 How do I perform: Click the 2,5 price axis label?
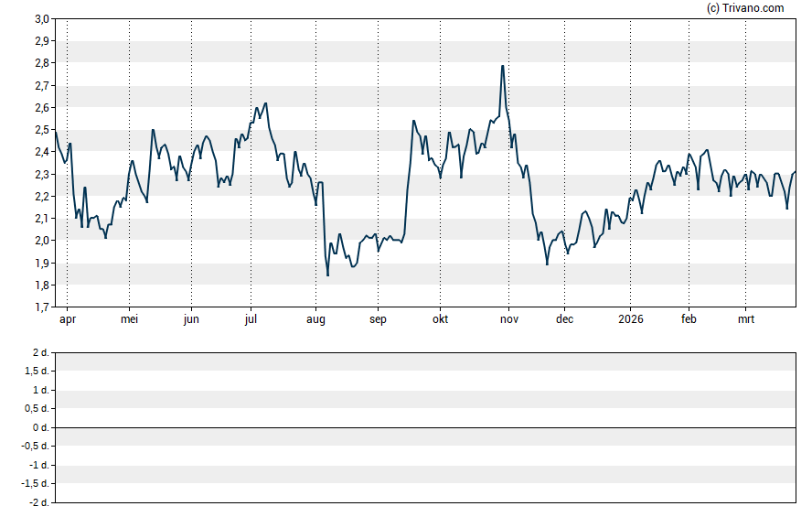point(42,130)
